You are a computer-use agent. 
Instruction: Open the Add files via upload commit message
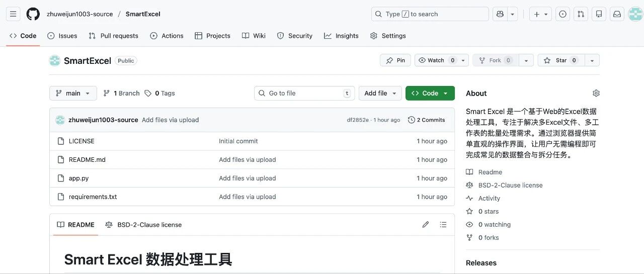pyautogui.click(x=170, y=120)
